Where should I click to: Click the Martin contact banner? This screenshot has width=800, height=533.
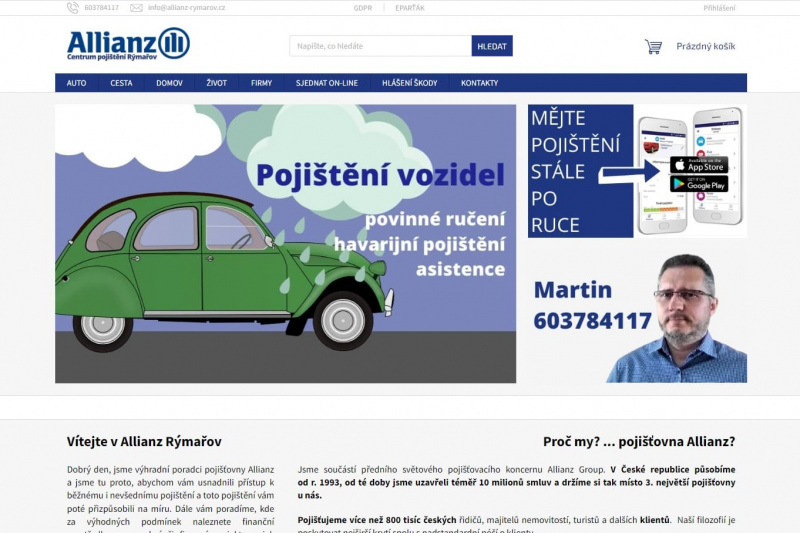coord(637,317)
